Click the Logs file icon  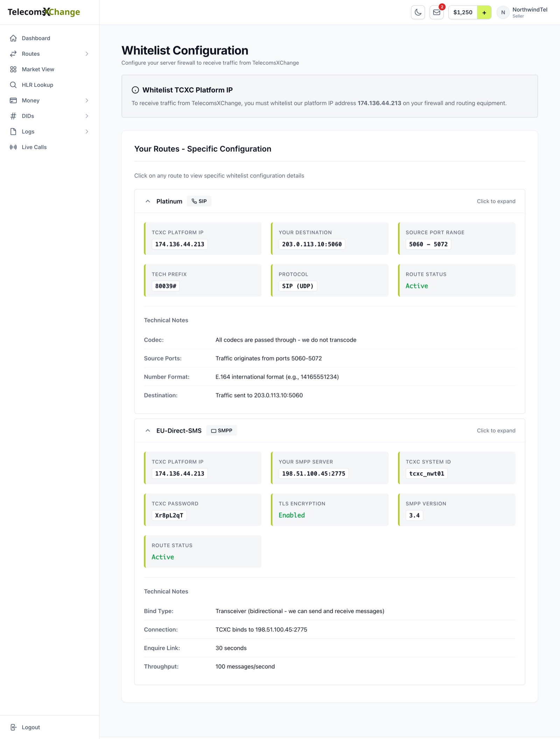(x=13, y=132)
